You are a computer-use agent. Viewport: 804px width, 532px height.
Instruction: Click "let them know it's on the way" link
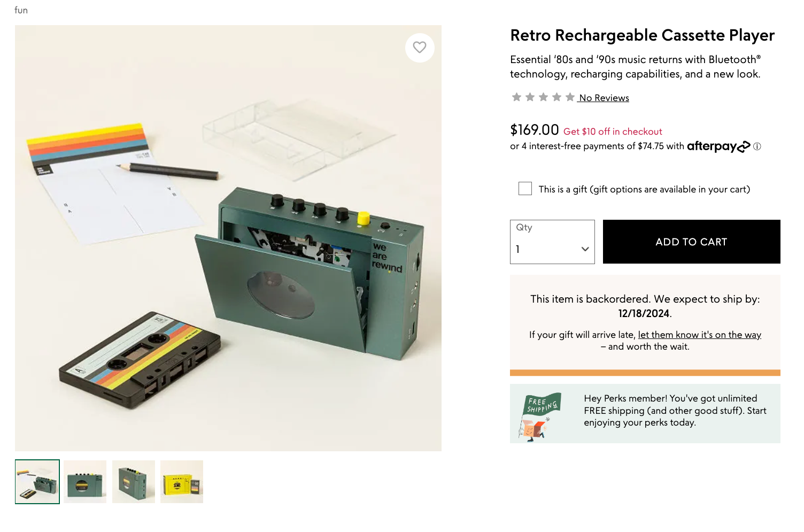[x=699, y=335]
